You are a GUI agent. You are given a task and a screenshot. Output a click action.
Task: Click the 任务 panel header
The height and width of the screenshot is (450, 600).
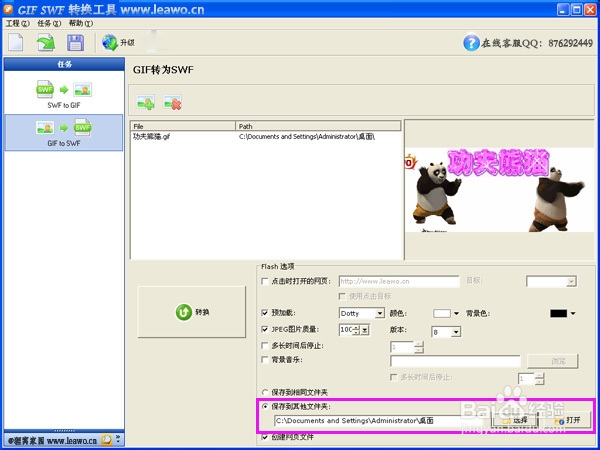click(x=64, y=64)
